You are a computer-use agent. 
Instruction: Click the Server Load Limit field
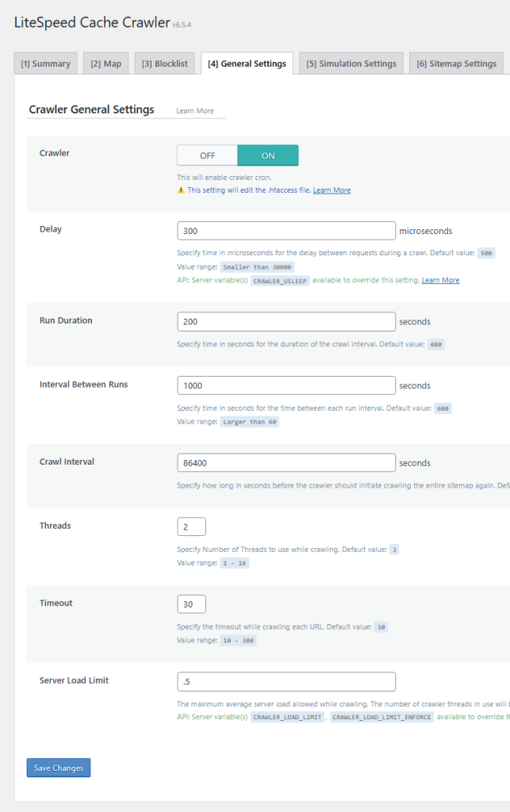pos(286,681)
